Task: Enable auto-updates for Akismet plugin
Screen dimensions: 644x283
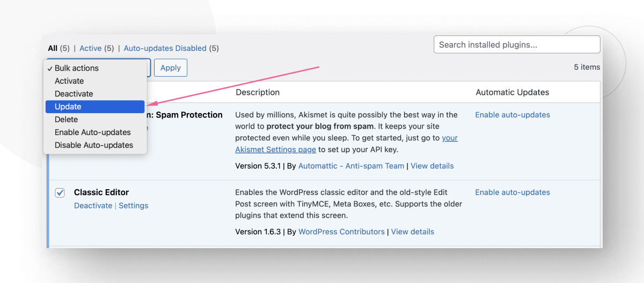Action: (x=513, y=115)
